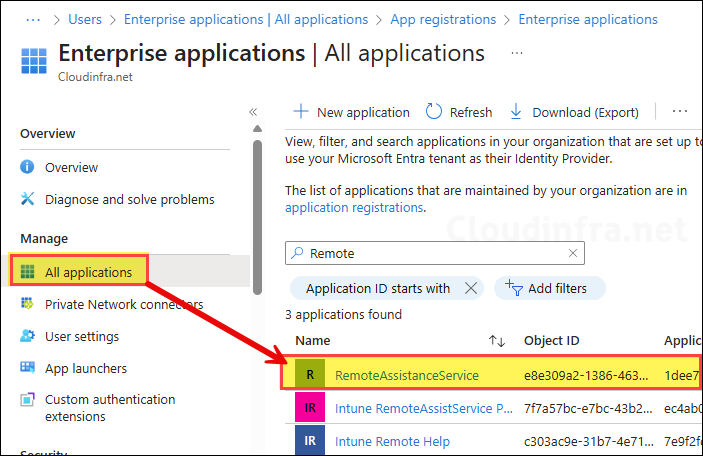Open the breadcrumb ellipsis at top left
703x456 pixels.
coord(32,19)
